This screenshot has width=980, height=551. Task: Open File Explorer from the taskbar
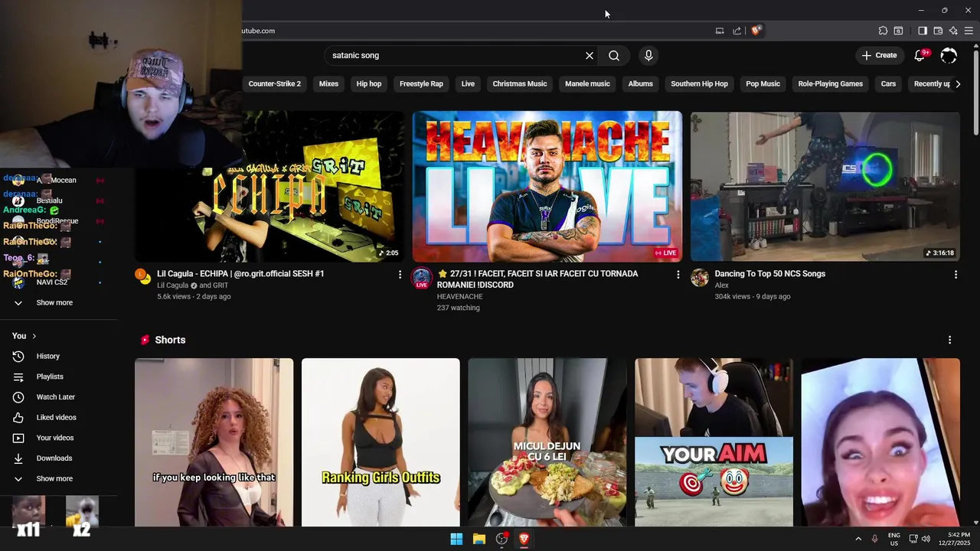(479, 539)
